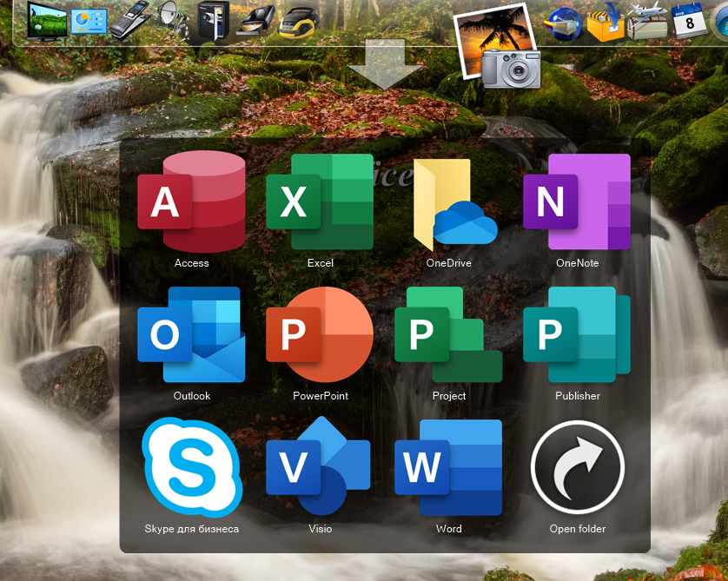Click the satellite dish icon in dock

[174, 20]
